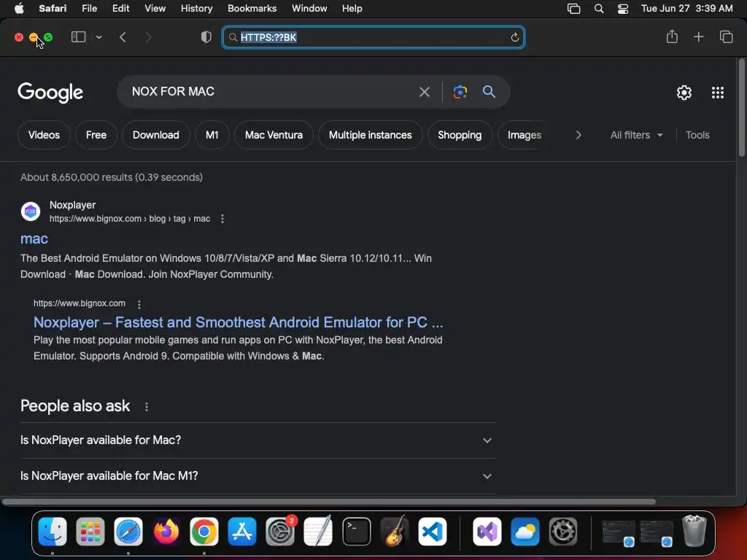Go back to the previous page

click(123, 37)
